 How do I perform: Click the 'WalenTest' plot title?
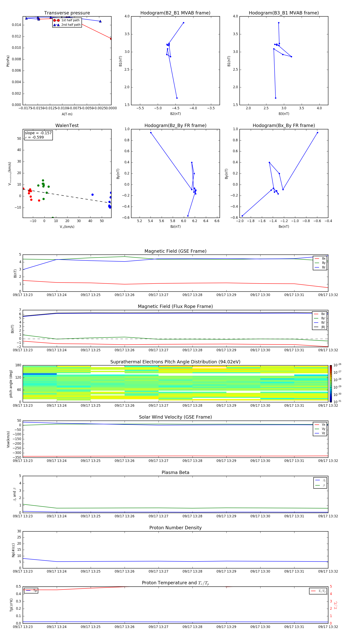coord(67,125)
